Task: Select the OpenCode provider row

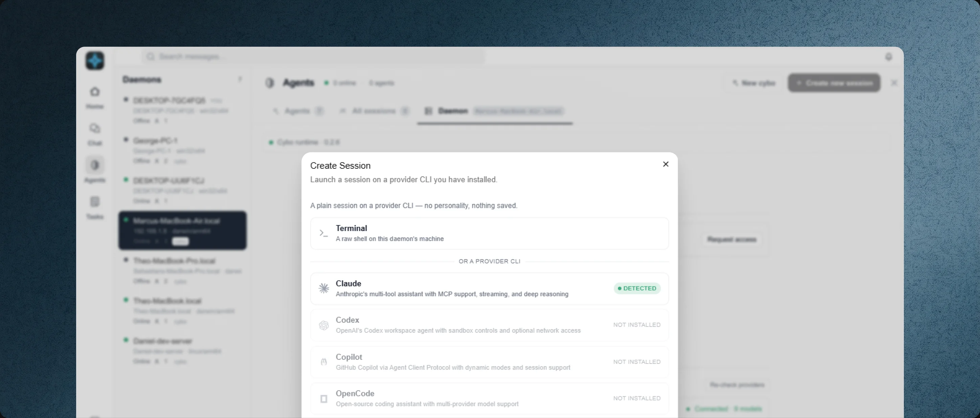Action: tap(489, 398)
